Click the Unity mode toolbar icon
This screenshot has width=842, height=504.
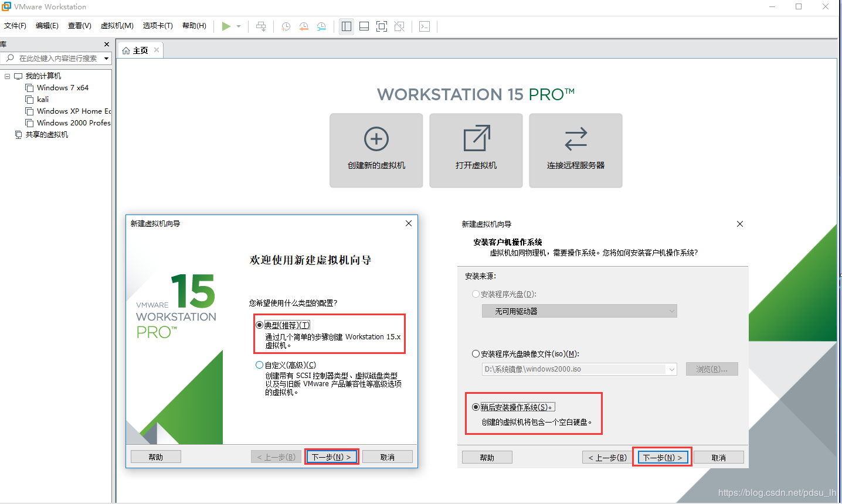pos(399,26)
